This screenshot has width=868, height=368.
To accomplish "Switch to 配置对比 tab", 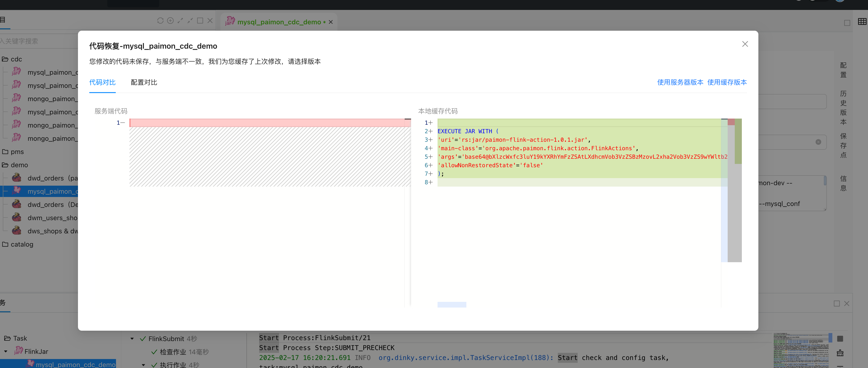I will coord(144,83).
